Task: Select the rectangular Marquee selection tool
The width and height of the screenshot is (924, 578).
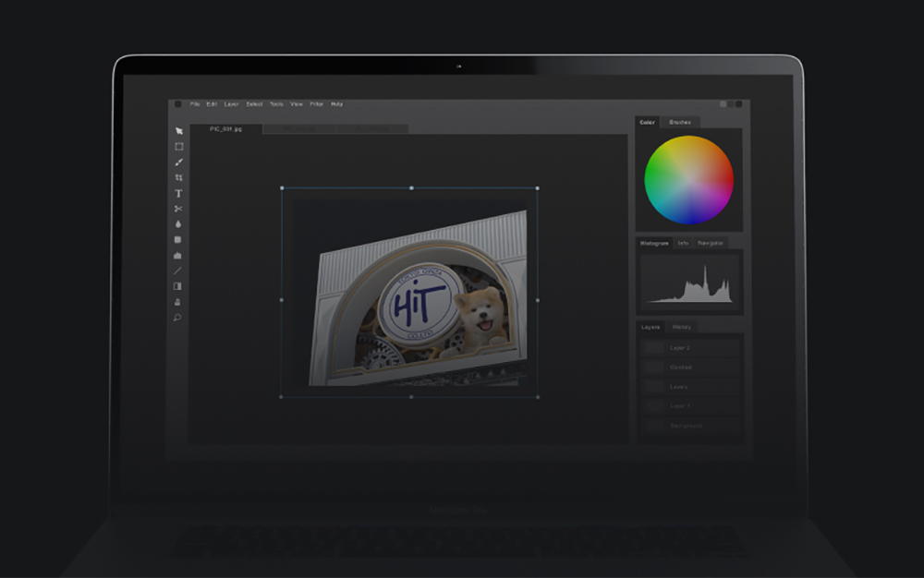Action: coord(179,147)
